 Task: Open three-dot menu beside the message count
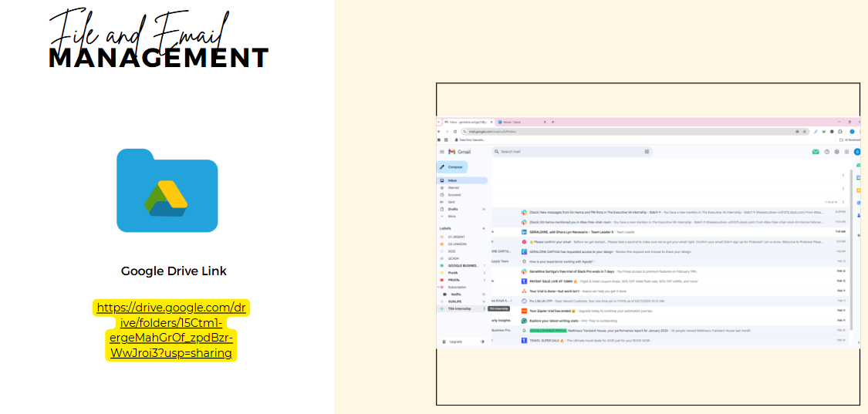(843, 202)
